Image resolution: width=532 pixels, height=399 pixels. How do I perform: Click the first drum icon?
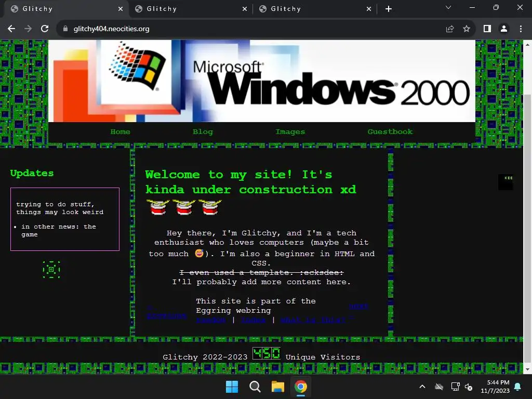[158, 207]
